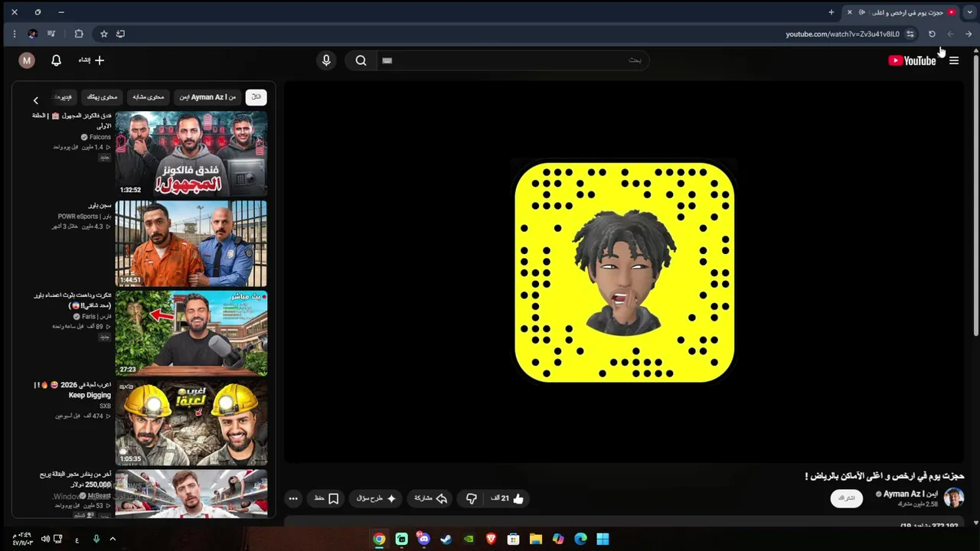Select the partially hidden 'فيديوهات' filter chip

click(63, 97)
